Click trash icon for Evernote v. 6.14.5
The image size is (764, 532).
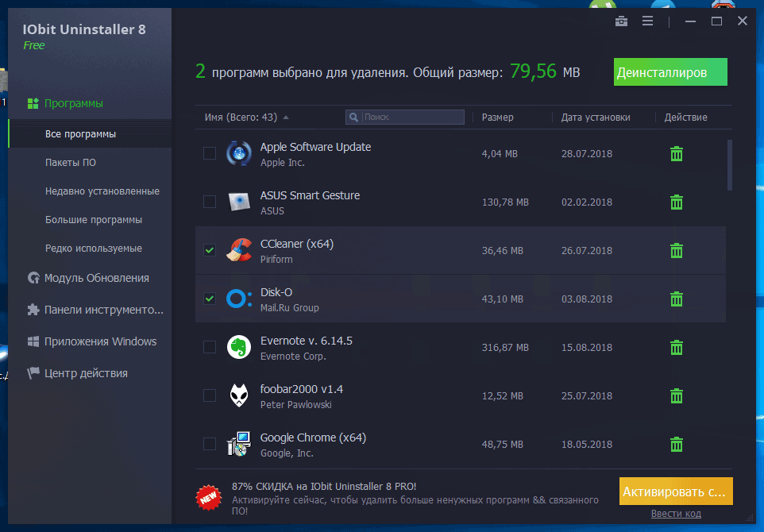(x=677, y=347)
